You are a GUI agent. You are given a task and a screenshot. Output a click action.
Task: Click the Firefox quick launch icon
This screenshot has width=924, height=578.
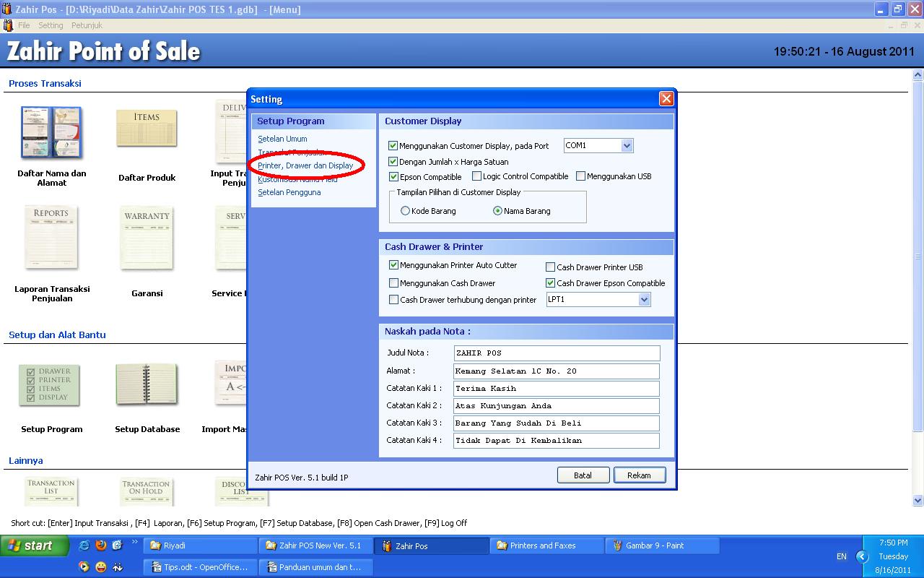point(100,545)
